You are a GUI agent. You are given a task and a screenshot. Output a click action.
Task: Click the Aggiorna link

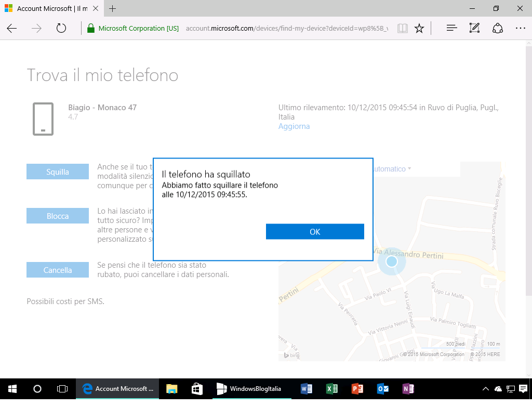(x=294, y=126)
